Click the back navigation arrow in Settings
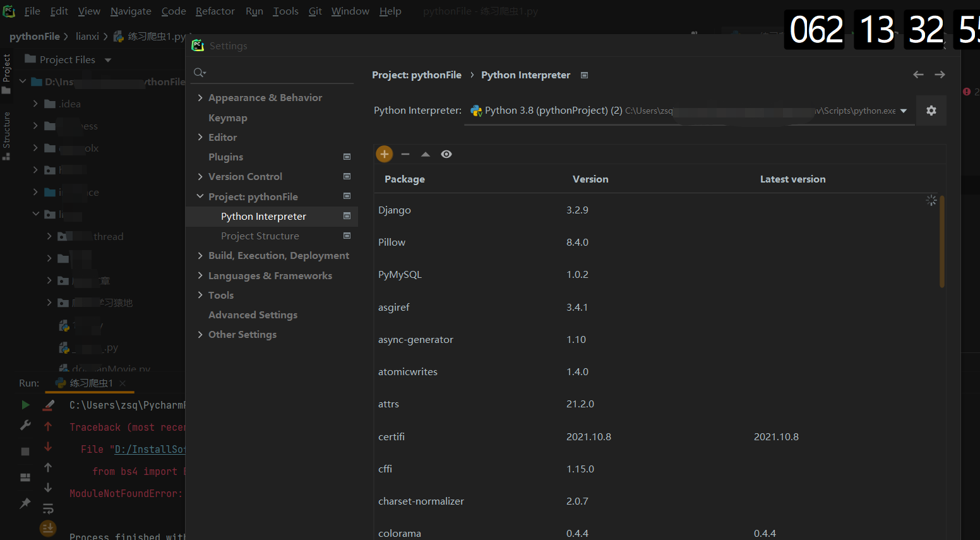Image resolution: width=980 pixels, height=540 pixels. pos(918,74)
